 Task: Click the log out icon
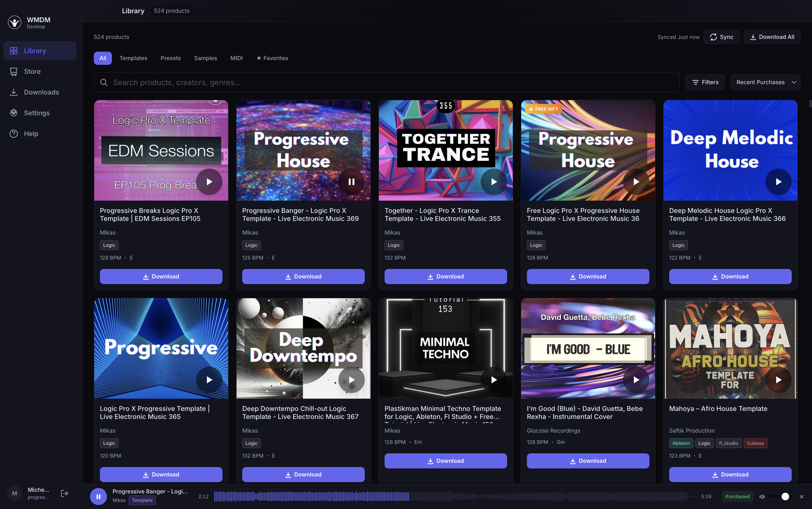tap(65, 493)
